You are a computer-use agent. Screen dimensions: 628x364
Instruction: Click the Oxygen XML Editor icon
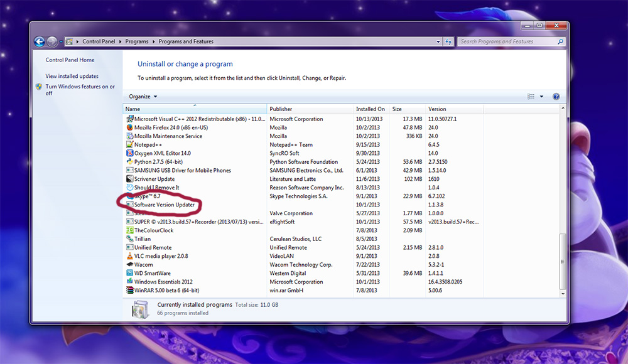[130, 153]
